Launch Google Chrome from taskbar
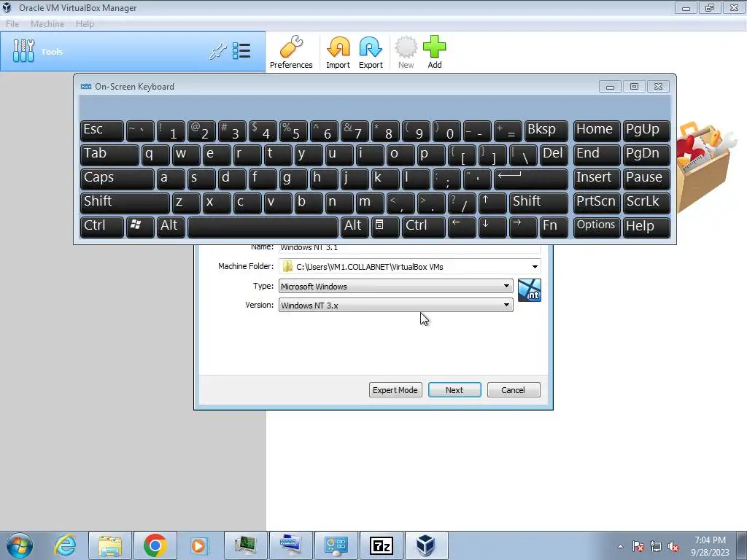This screenshot has width=747, height=560. tap(155, 545)
